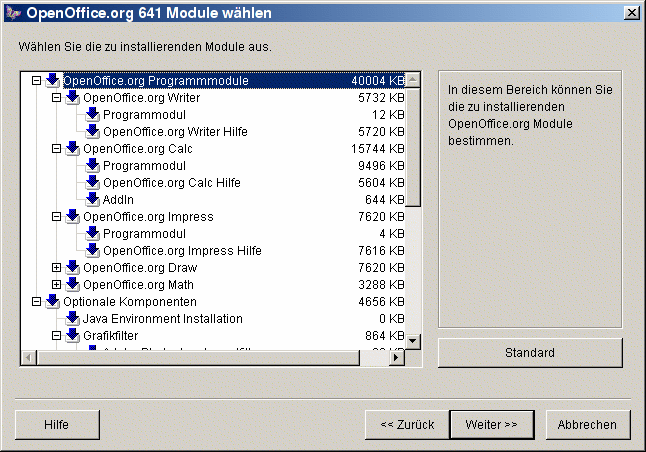
Task: Toggle the AddIn module install icon
Action: coord(92,200)
